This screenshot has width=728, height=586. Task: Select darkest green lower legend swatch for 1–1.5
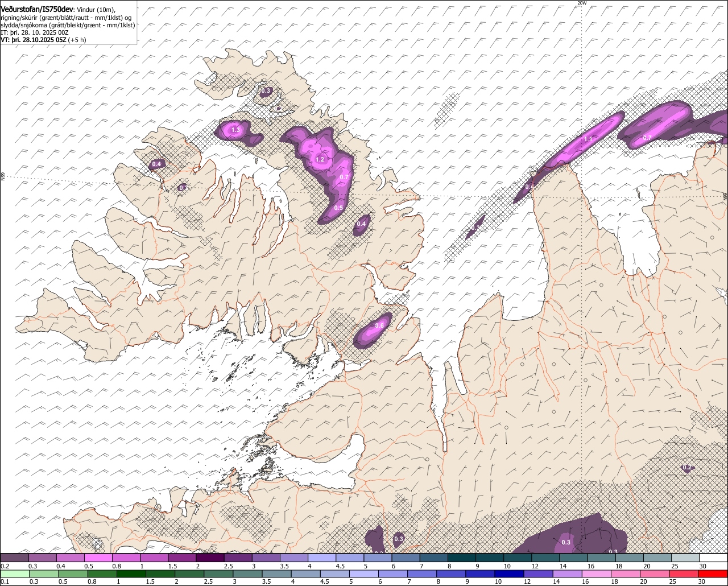pos(131,574)
